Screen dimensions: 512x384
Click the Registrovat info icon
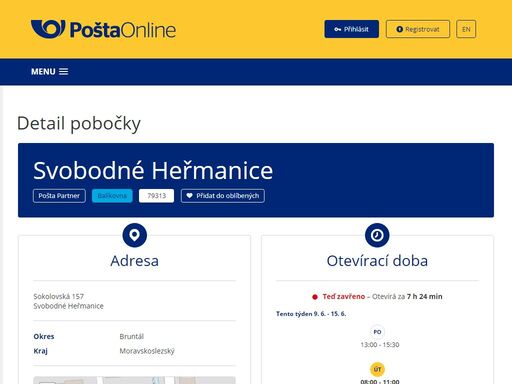[x=399, y=29]
